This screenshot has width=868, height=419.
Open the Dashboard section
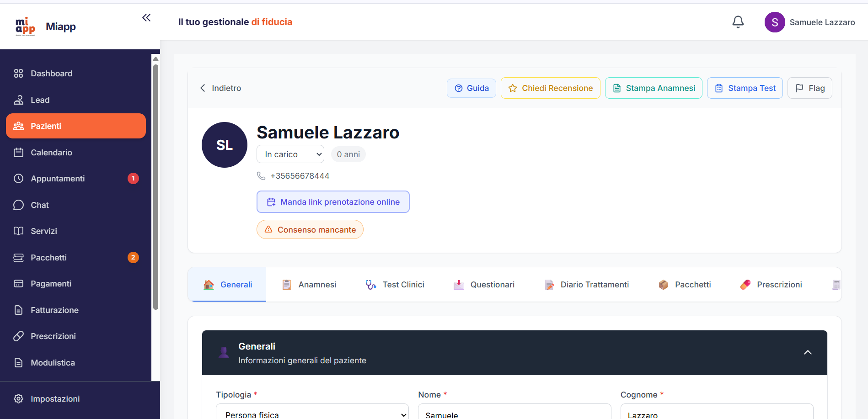pyautogui.click(x=51, y=73)
